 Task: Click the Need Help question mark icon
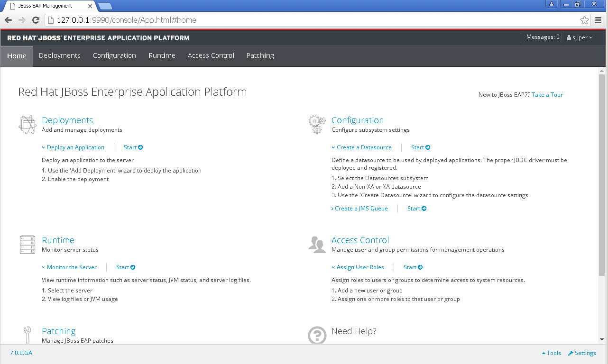[x=317, y=335]
